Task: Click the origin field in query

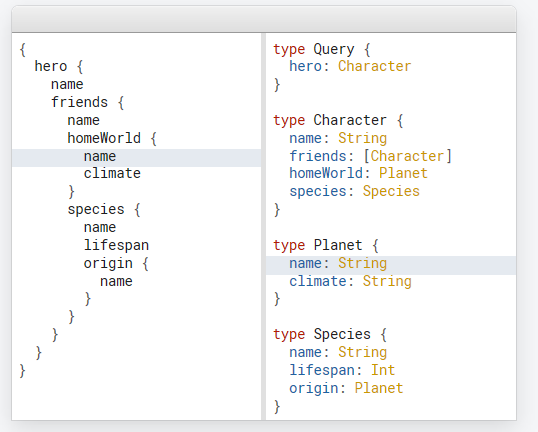Action: [x=108, y=263]
